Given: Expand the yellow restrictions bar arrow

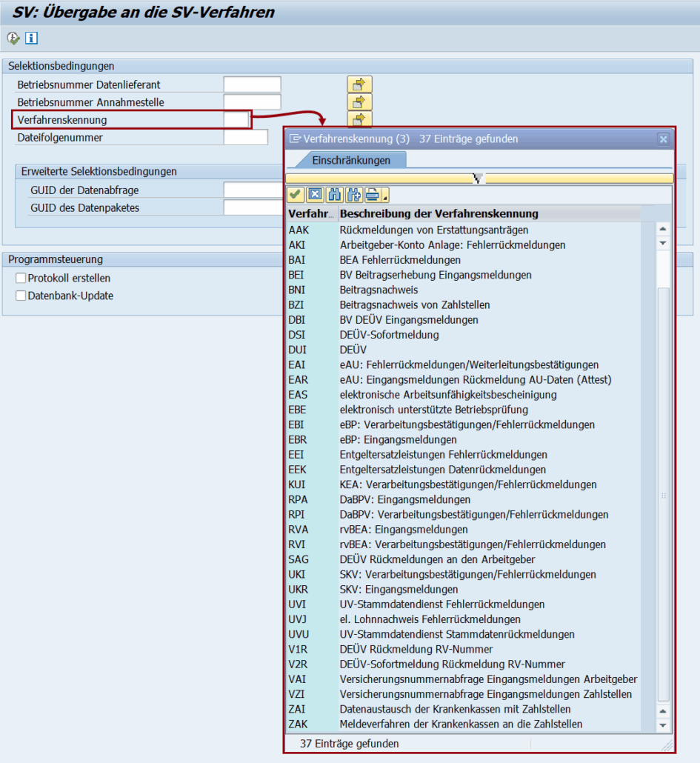Looking at the screenshot, I should click(479, 178).
